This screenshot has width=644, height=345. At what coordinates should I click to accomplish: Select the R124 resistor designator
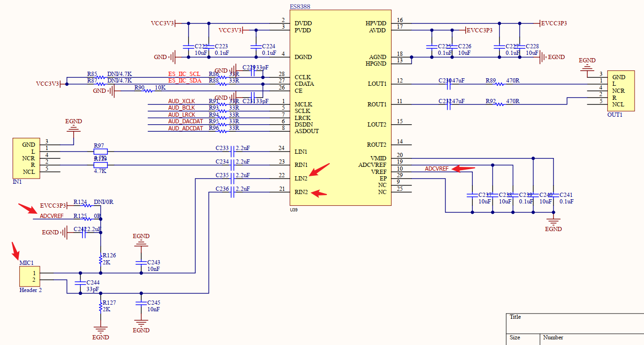tap(80, 202)
